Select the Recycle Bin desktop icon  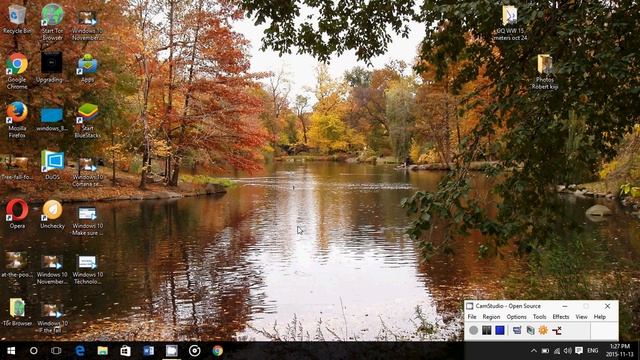(x=17, y=19)
